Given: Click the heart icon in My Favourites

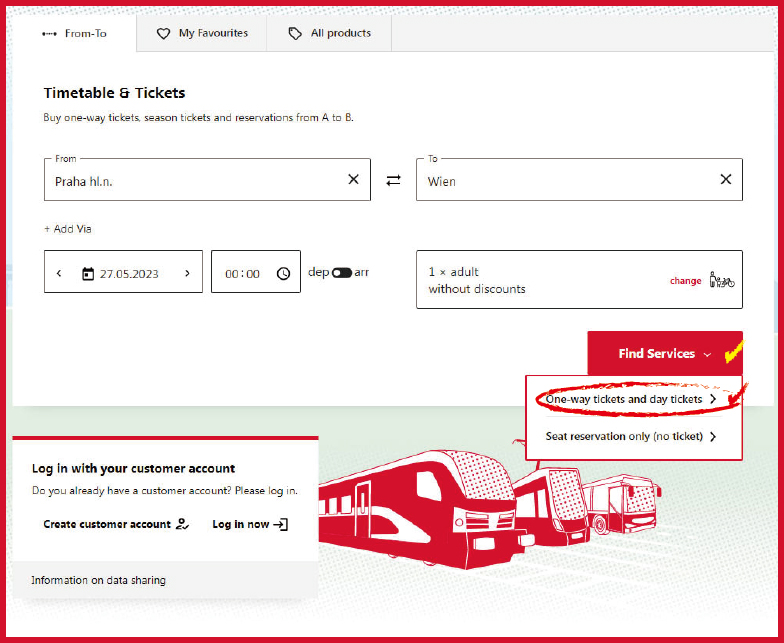Looking at the screenshot, I should [x=164, y=34].
